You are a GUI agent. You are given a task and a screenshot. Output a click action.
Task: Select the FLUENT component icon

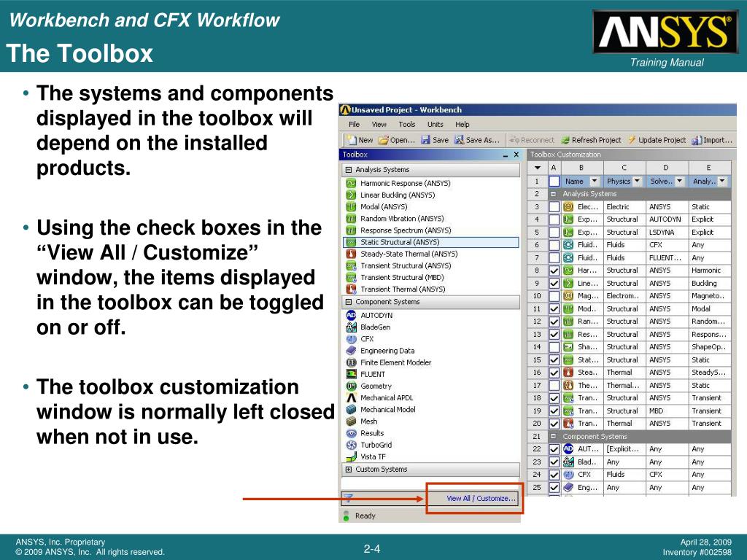351,374
